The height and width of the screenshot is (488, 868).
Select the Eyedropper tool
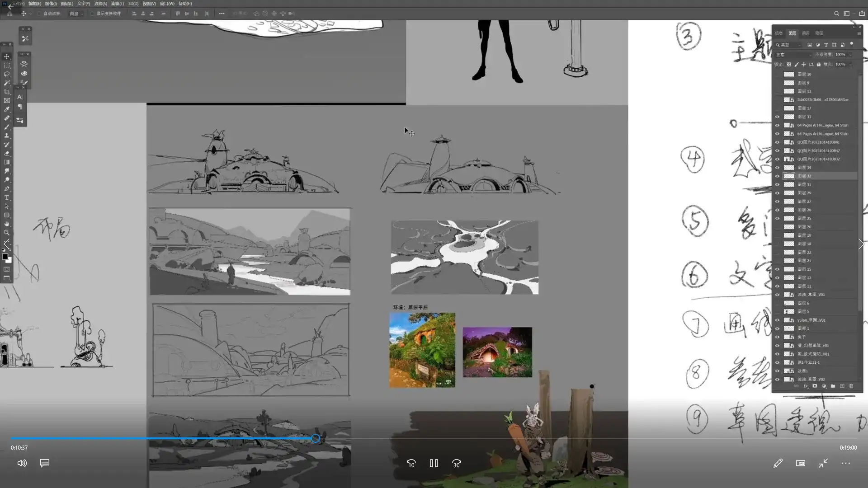7,109
